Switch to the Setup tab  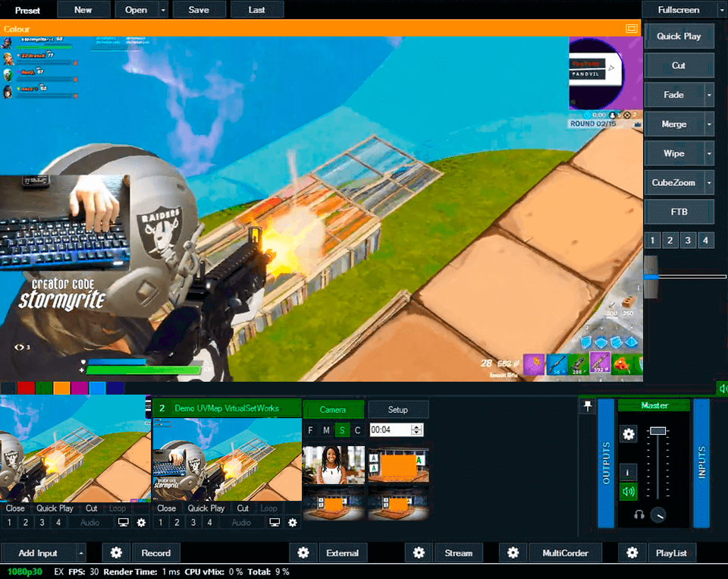tap(398, 408)
